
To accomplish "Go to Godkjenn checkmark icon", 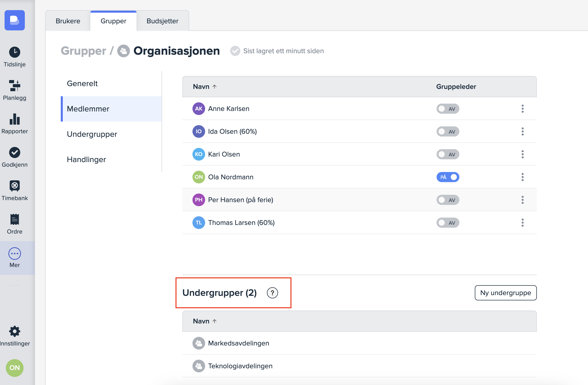I will [15, 152].
